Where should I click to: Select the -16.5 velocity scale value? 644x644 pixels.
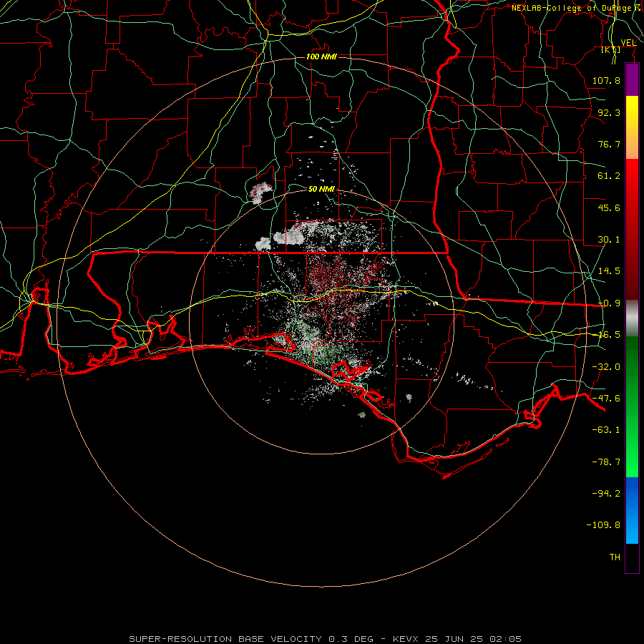tap(609, 335)
